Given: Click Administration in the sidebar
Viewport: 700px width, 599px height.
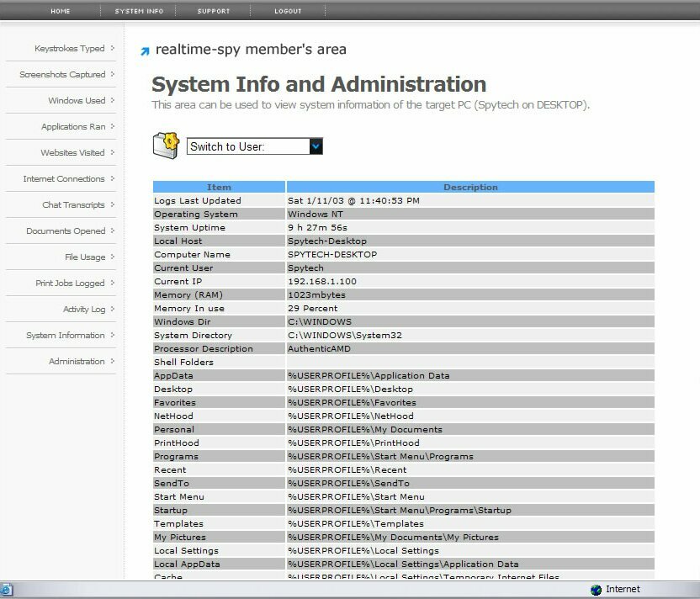Looking at the screenshot, I should tap(77, 362).
